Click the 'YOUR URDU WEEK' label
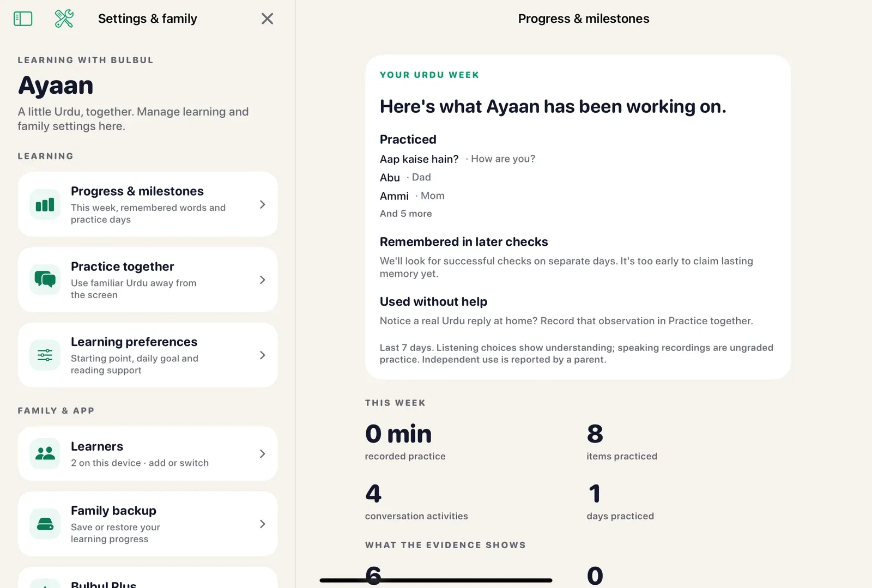The height and width of the screenshot is (588, 872). (x=429, y=75)
